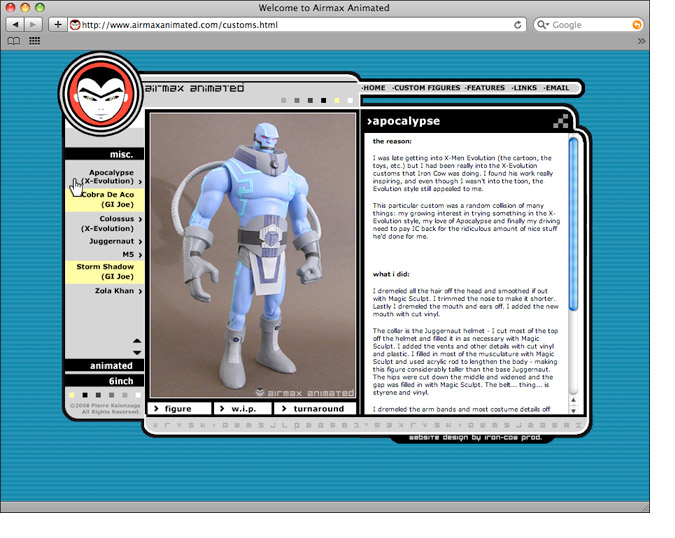Click the 'airmax animated' header wordmark

pos(194,88)
